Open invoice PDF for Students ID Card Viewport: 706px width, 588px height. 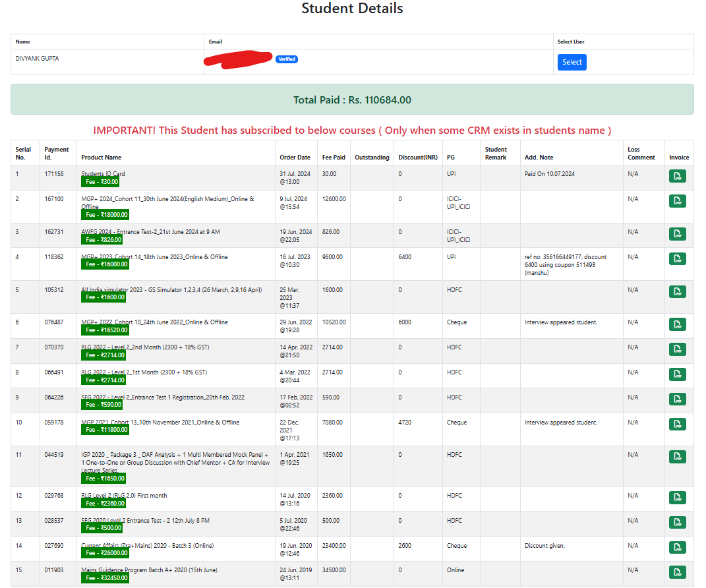(677, 176)
